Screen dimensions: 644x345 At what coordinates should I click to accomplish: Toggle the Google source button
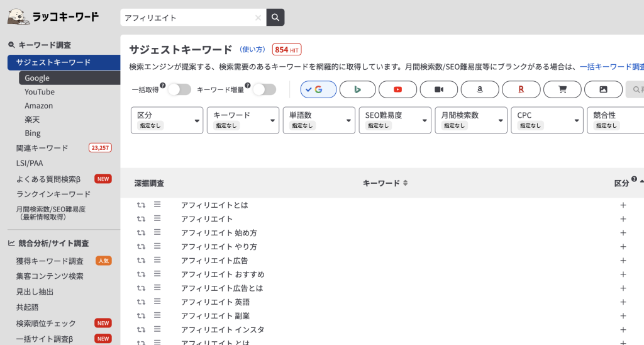tap(318, 89)
